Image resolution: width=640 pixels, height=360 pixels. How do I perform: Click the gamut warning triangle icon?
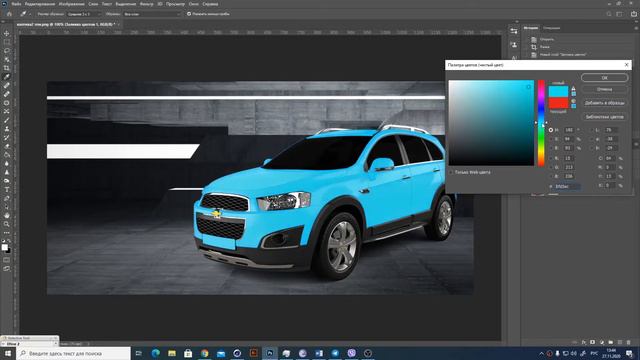pyautogui.click(x=573, y=89)
